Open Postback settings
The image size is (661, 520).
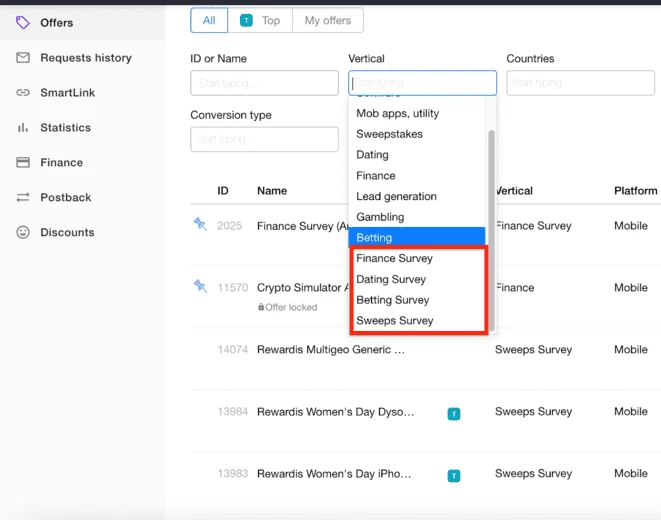(66, 198)
